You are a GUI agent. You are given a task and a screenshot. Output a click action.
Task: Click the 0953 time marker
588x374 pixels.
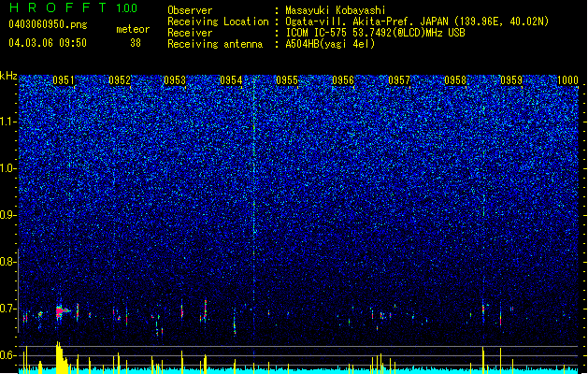[x=175, y=80]
